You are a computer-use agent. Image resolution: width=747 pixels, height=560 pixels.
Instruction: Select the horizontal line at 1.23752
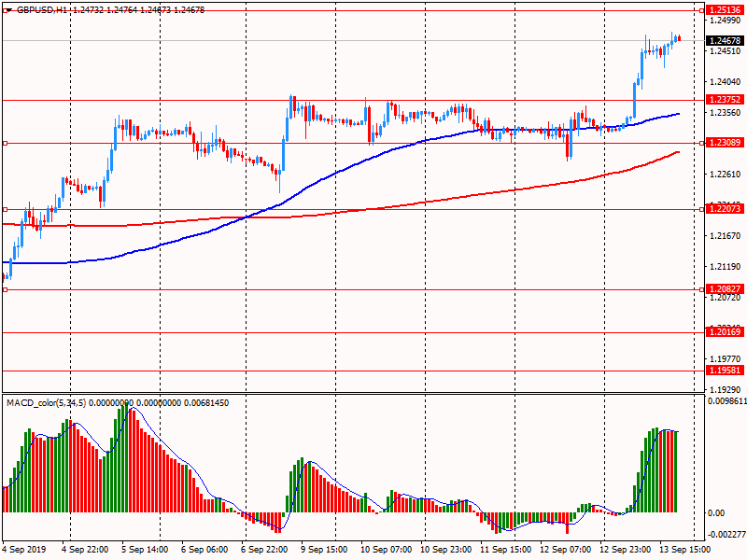353,101
